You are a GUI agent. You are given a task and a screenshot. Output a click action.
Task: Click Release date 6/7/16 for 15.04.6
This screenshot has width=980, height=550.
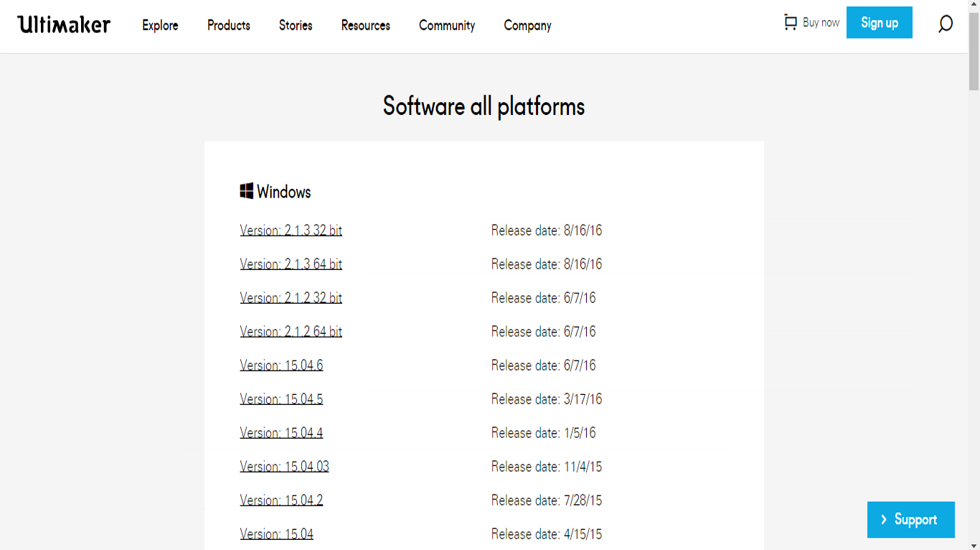(543, 365)
